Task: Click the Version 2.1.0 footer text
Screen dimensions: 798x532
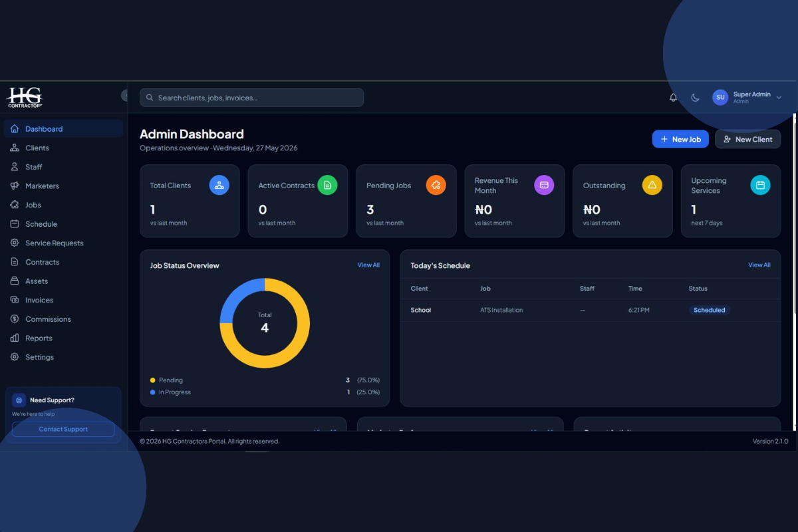Action: (x=770, y=441)
